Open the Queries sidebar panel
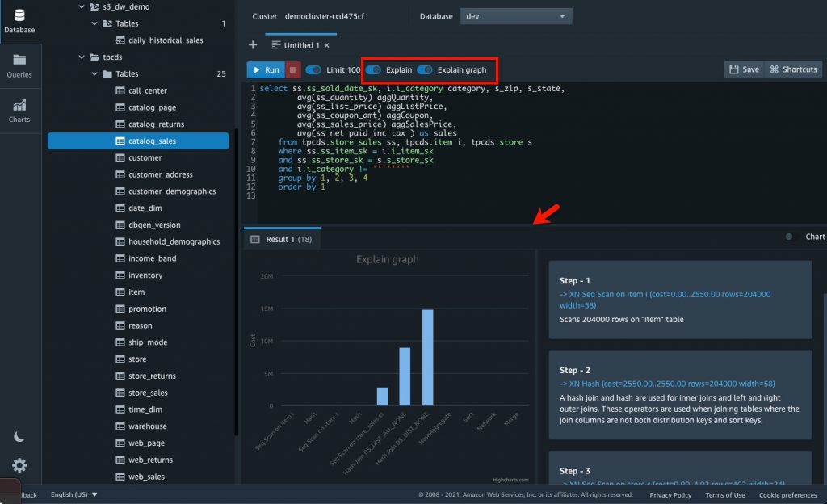 (19, 66)
